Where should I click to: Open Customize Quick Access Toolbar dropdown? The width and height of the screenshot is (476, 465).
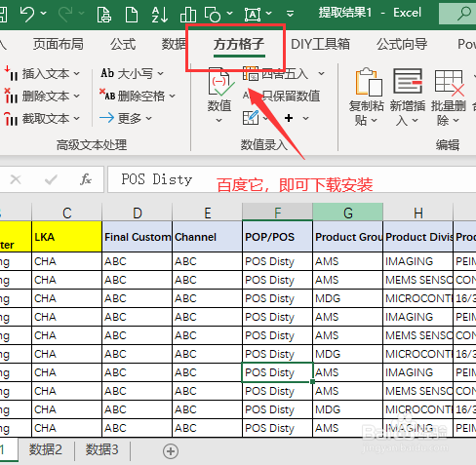point(291,14)
